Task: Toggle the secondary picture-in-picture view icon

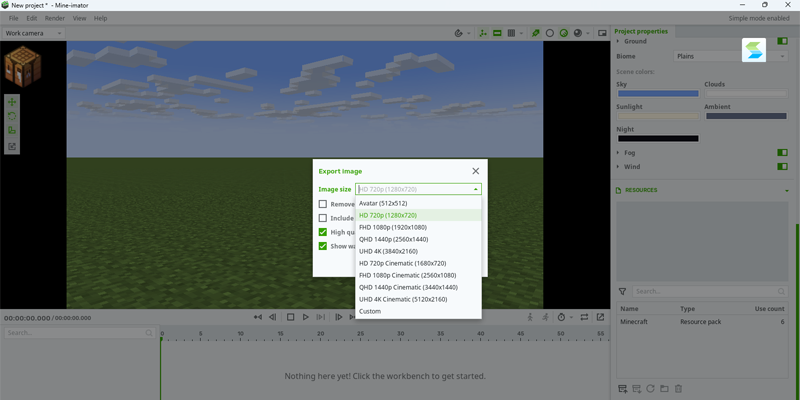Action: (x=602, y=33)
